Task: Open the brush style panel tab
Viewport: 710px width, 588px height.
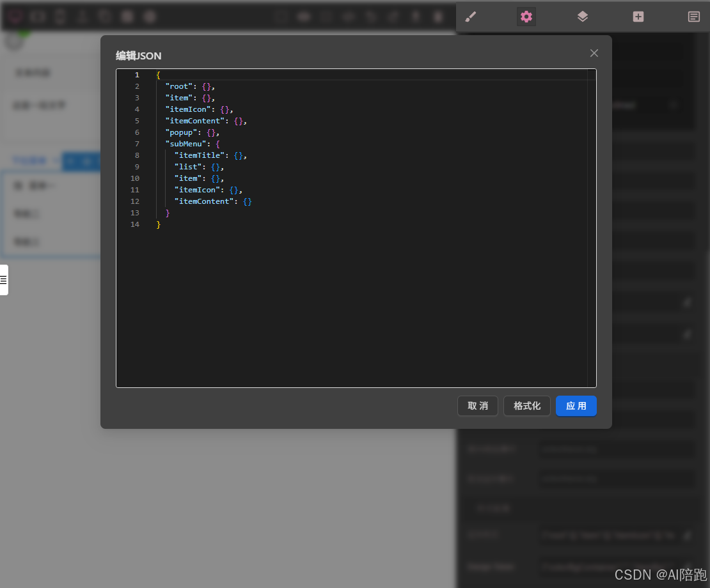Action: [471, 17]
